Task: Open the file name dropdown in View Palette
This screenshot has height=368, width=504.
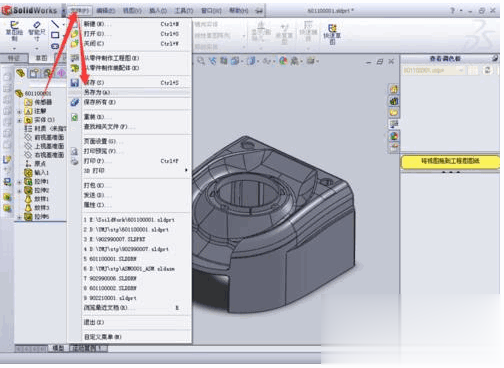Action: pos(433,70)
